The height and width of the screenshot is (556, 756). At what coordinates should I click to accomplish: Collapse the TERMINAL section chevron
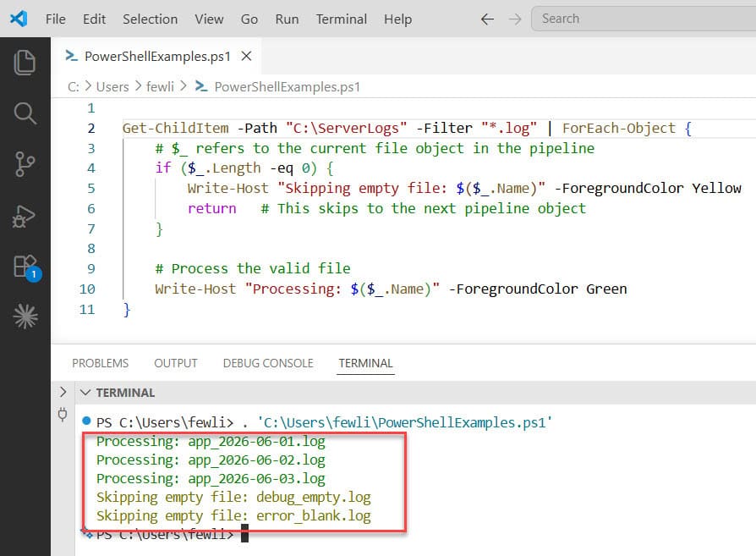pyautogui.click(x=85, y=393)
